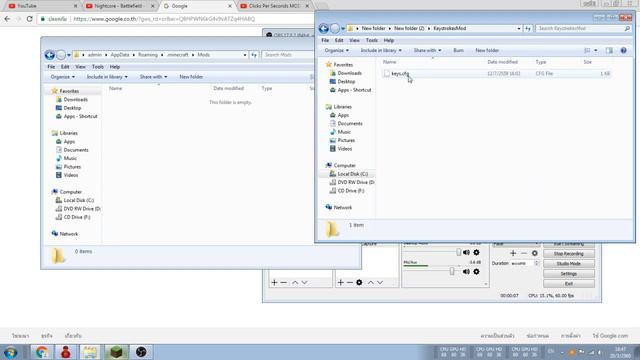Screen dimensions: 640x360
Task: Remove OBS scene with minus icon
Action: [284, 282]
